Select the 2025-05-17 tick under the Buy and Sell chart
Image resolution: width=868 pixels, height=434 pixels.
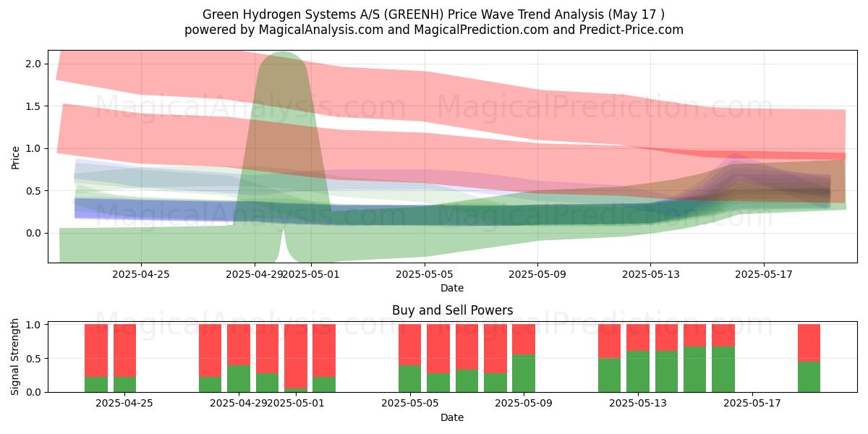click(752, 404)
